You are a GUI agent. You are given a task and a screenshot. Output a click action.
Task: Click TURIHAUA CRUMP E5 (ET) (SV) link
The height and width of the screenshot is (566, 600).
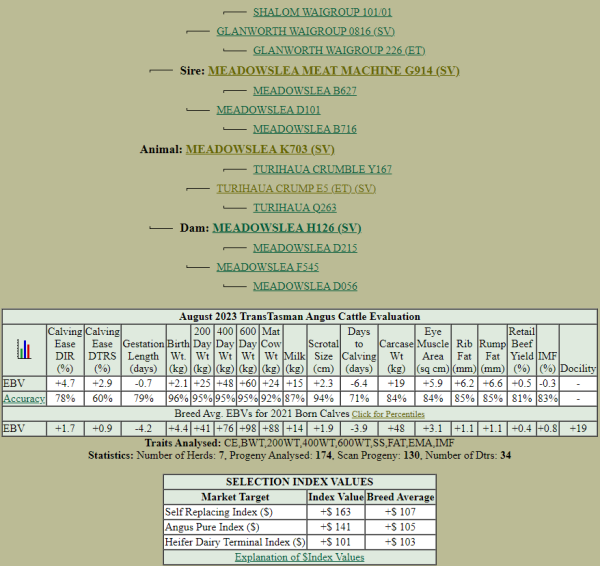(296, 188)
